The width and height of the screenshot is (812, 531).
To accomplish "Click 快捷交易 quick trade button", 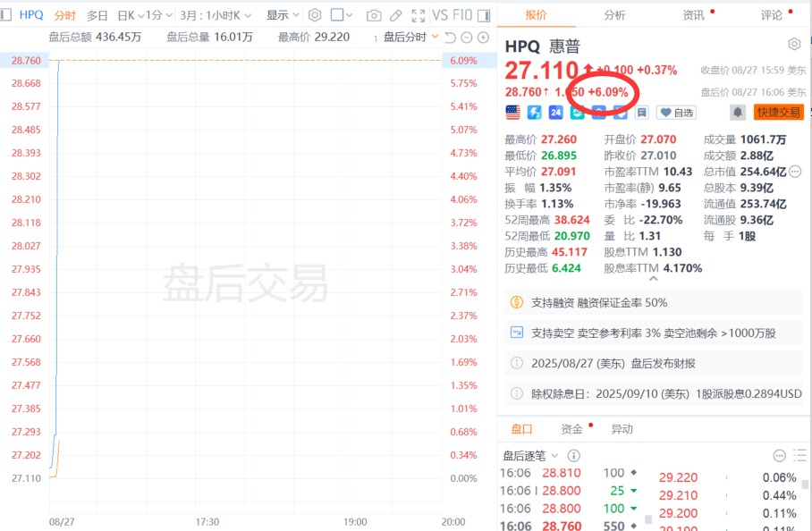I will click(x=778, y=112).
